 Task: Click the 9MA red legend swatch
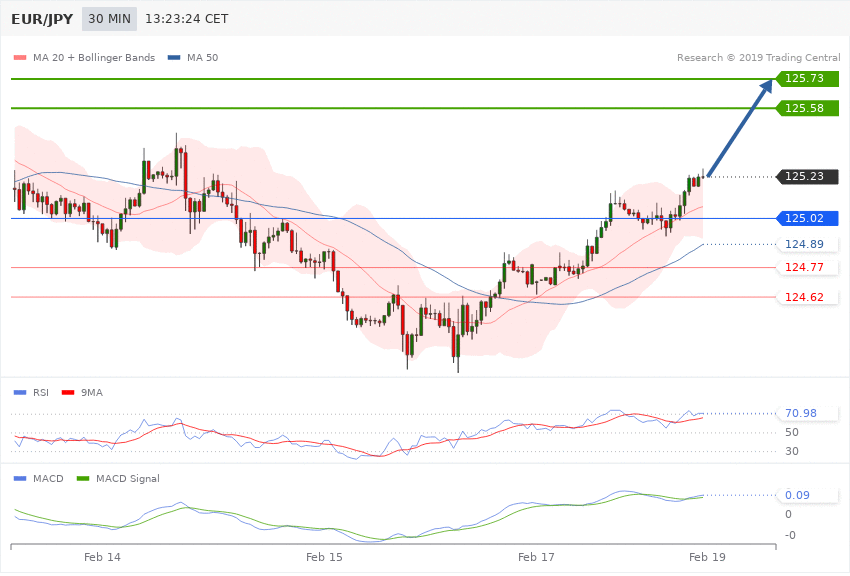68,392
